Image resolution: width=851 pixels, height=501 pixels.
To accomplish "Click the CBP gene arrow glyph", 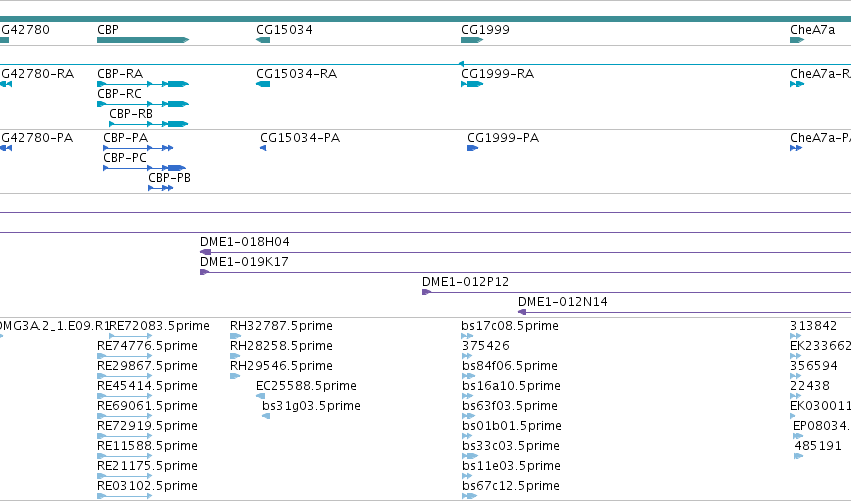I will tap(143, 40).
